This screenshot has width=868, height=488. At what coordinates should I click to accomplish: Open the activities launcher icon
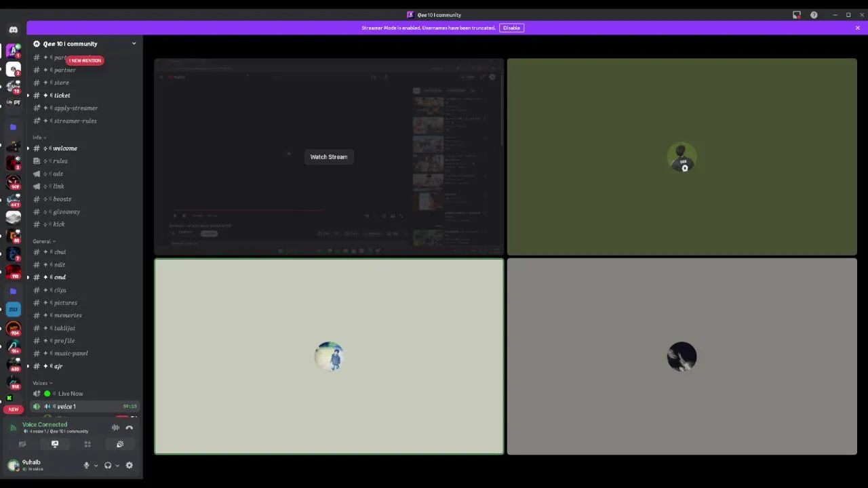[87, 444]
